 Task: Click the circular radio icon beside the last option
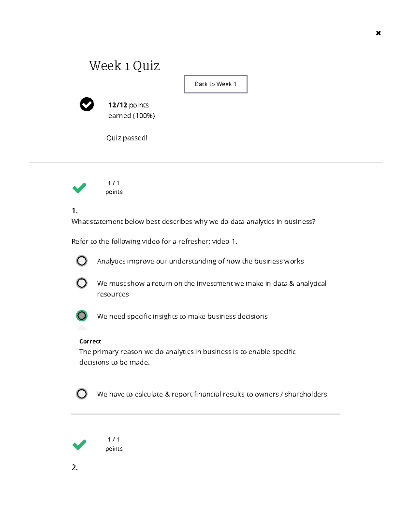(82, 394)
